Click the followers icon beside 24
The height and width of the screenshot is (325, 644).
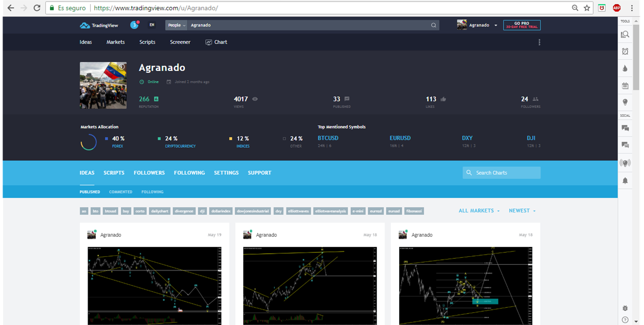(536, 99)
